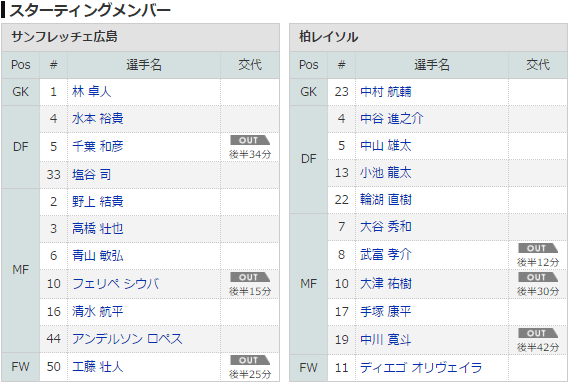Click Pos column header in サンフレッチェ広島 table
Screen dimensions: 573x387
click(x=21, y=65)
